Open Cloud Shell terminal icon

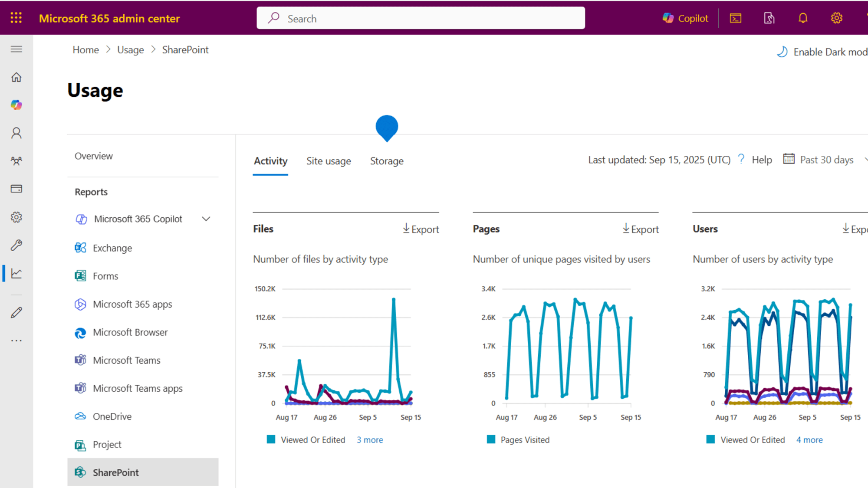pos(735,18)
